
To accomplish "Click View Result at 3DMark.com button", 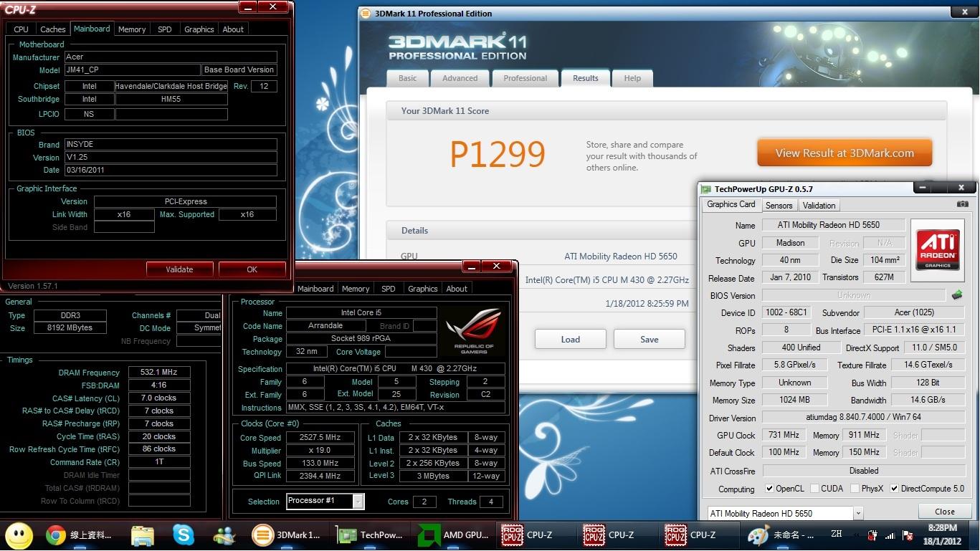I will [x=845, y=153].
